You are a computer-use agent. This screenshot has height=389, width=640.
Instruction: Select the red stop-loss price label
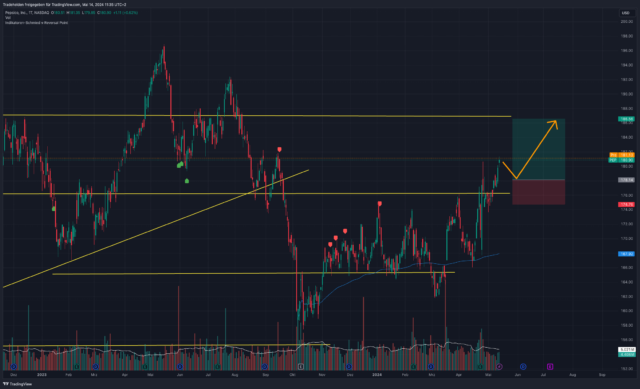tap(626, 204)
